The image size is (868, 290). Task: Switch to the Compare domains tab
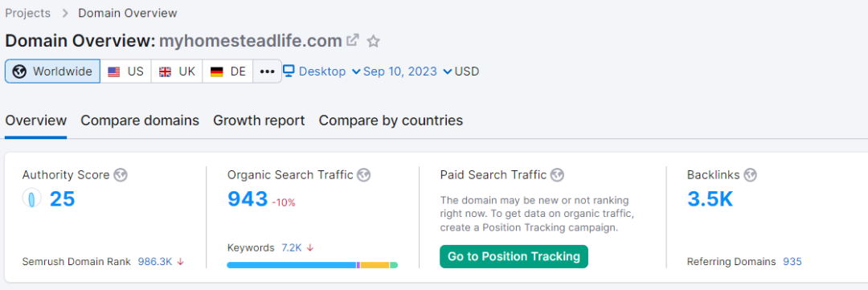point(140,120)
